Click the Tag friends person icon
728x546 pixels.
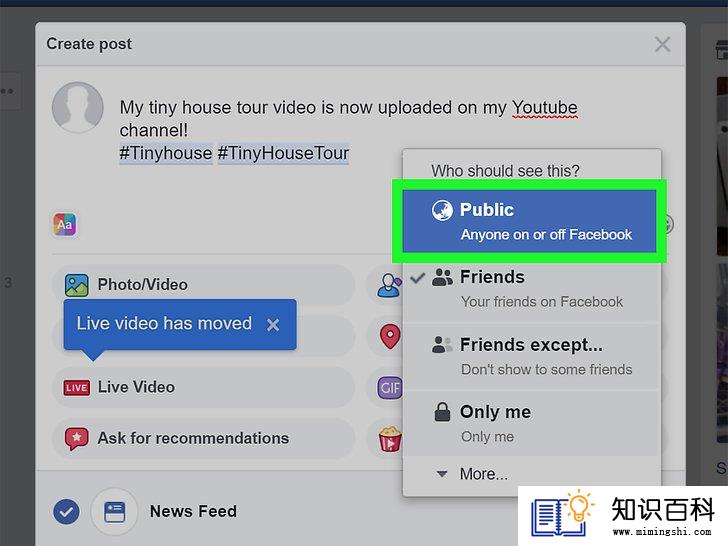point(389,285)
